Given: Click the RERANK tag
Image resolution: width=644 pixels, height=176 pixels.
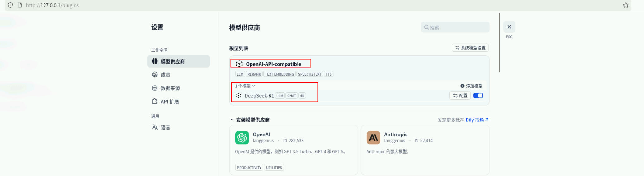Looking at the screenshot, I should [254, 74].
